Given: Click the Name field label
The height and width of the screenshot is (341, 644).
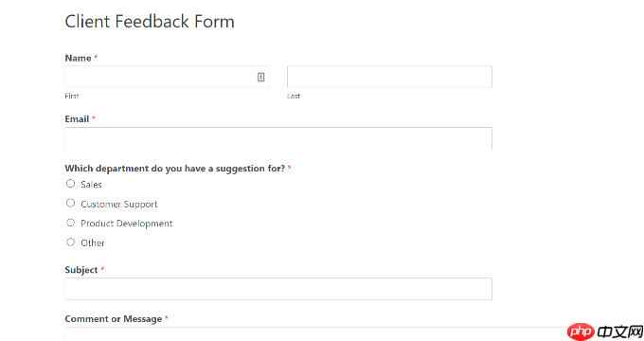Looking at the screenshot, I should pyautogui.click(x=78, y=59).
